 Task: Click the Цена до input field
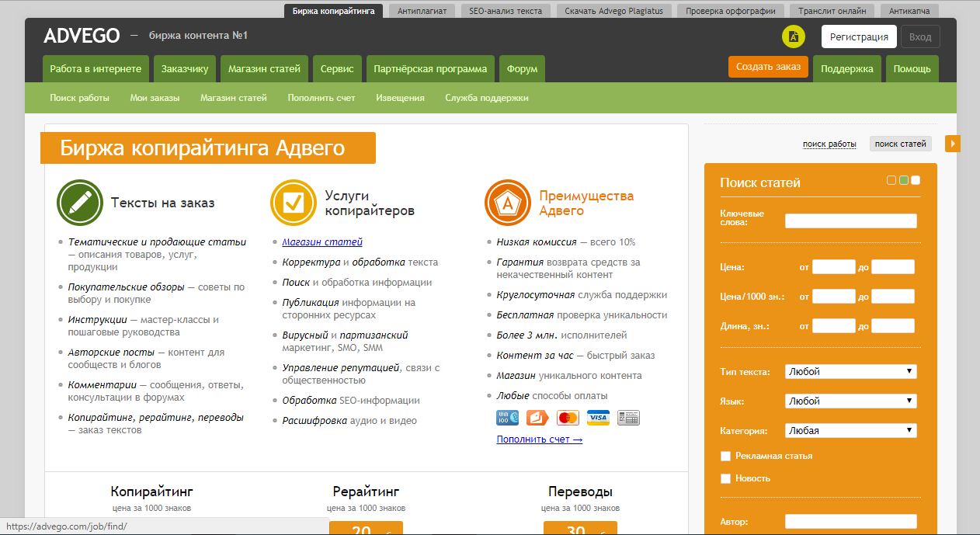893,267
